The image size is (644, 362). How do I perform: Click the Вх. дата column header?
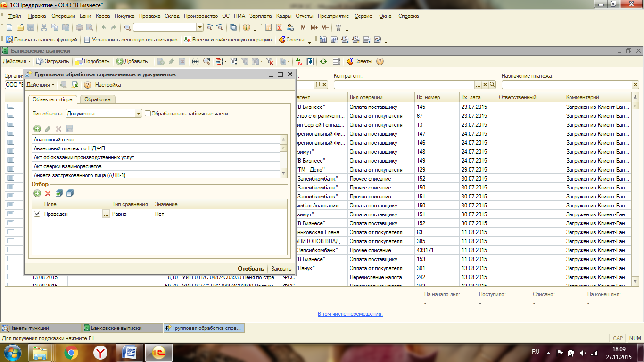479,97
